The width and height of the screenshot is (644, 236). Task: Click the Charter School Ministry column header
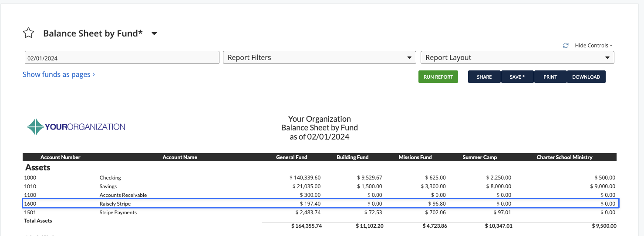pos(564,157)
